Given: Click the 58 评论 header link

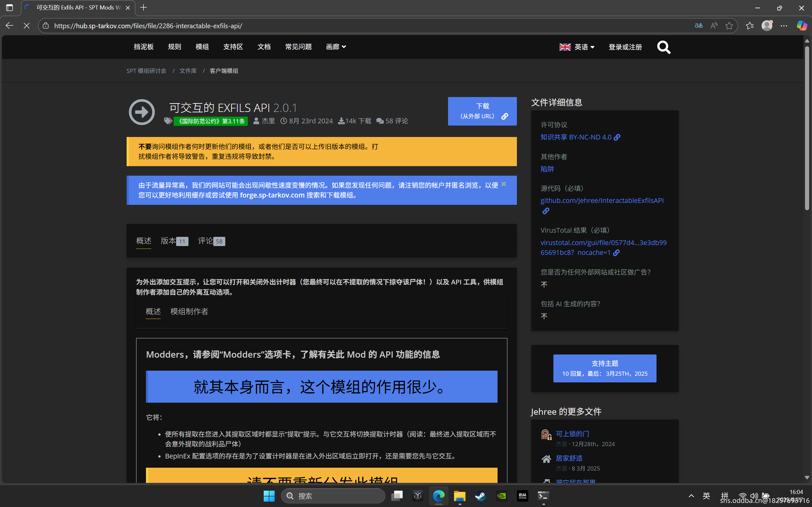Looking at the screenshot, I should tap(392, 121).
